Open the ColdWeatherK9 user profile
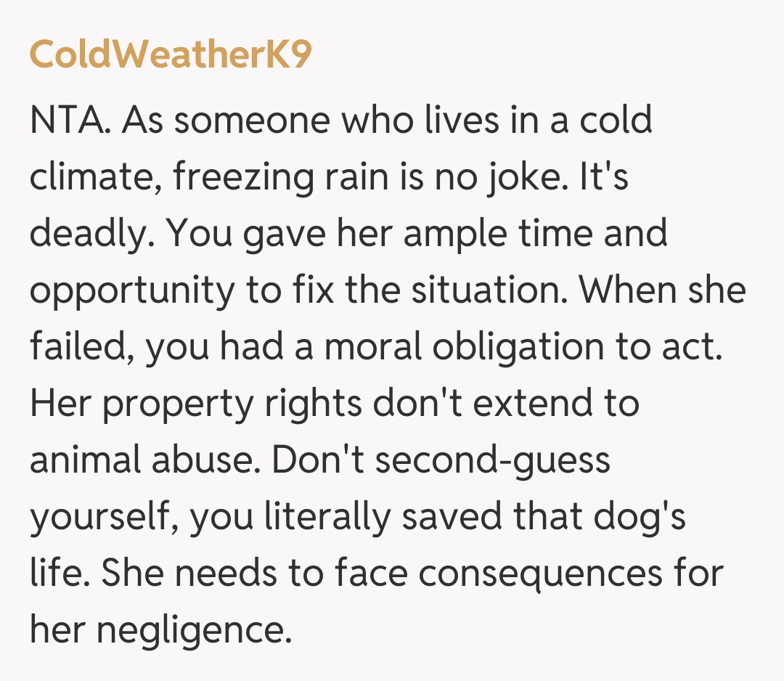 coord(171,55)
